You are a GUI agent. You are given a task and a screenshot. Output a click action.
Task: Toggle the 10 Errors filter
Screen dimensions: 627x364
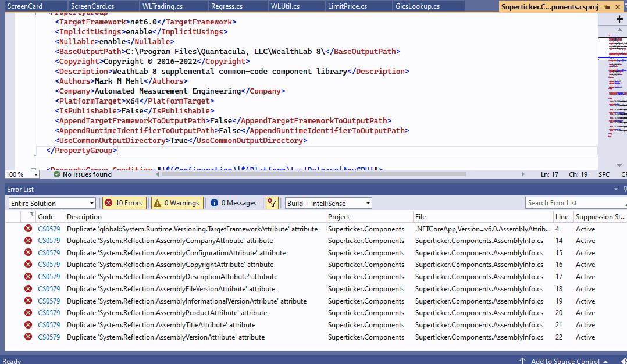point(124,203)
